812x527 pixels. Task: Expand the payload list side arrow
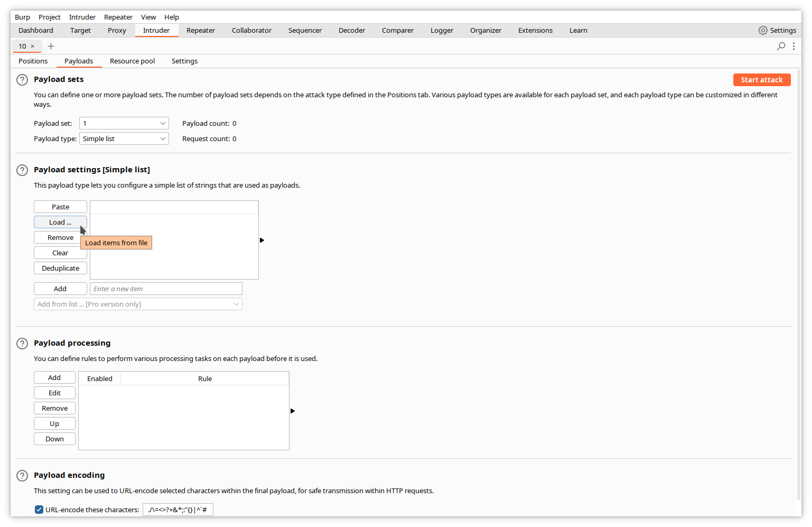tap(262, 241)
